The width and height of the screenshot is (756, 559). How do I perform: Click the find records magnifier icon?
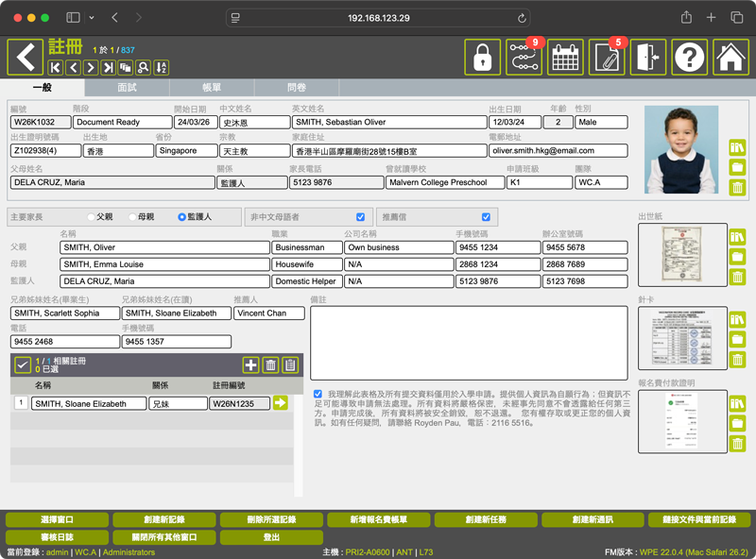[x=143, y=68]
